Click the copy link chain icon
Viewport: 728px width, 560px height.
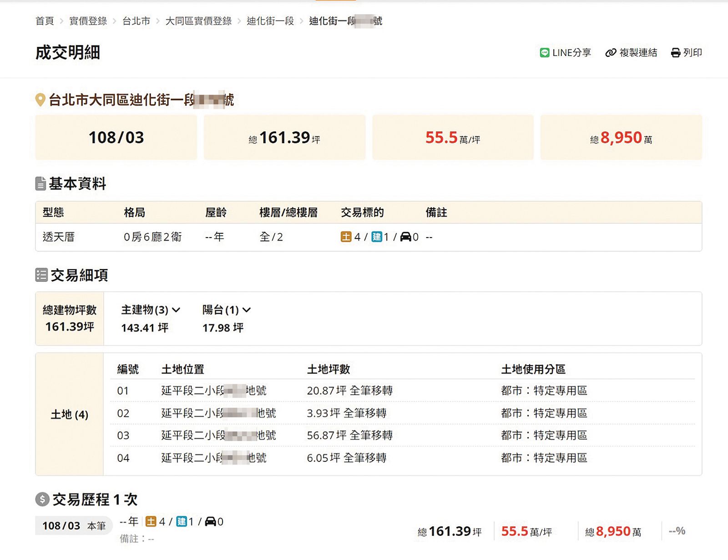(x=611, y=53)
